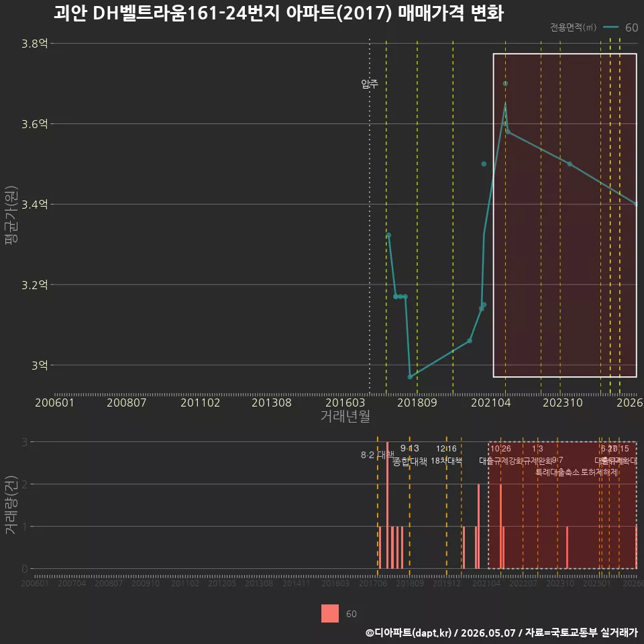
Task: Click the 201912 label on the volume chart axis
Action: [x=447, y=583]
